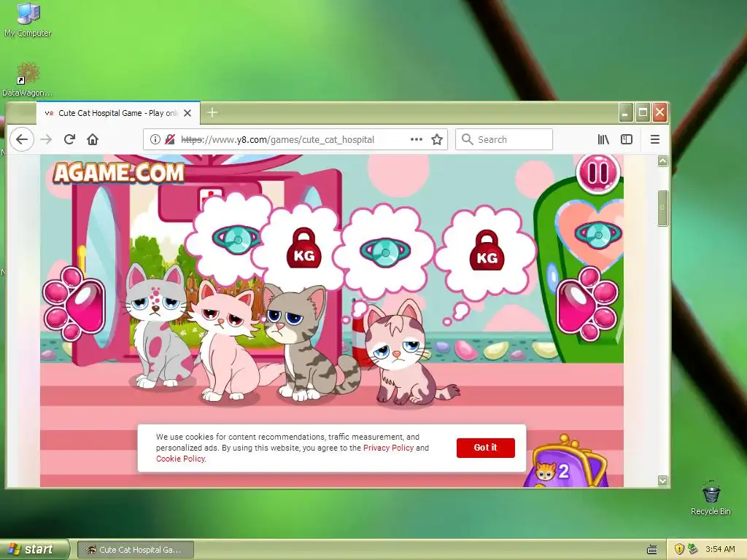Screen dimensions: 747x560
Task: Click the KG weight in the second thought bubble
Action: pyautogui.click(x=304, y=248)
